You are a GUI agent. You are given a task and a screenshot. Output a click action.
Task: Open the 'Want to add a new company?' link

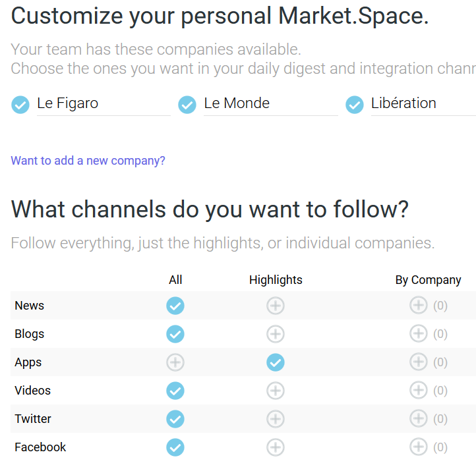88,161
